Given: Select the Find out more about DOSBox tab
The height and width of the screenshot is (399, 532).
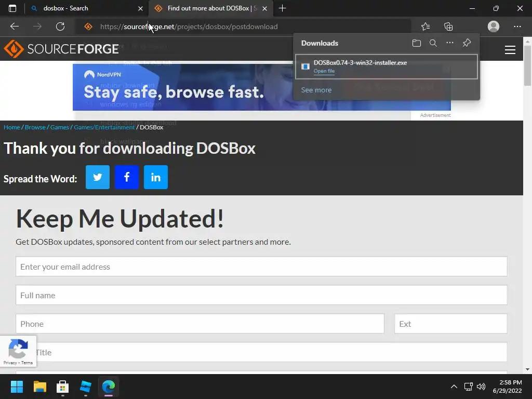Looking at the screenshot, I should coord(211,8).
